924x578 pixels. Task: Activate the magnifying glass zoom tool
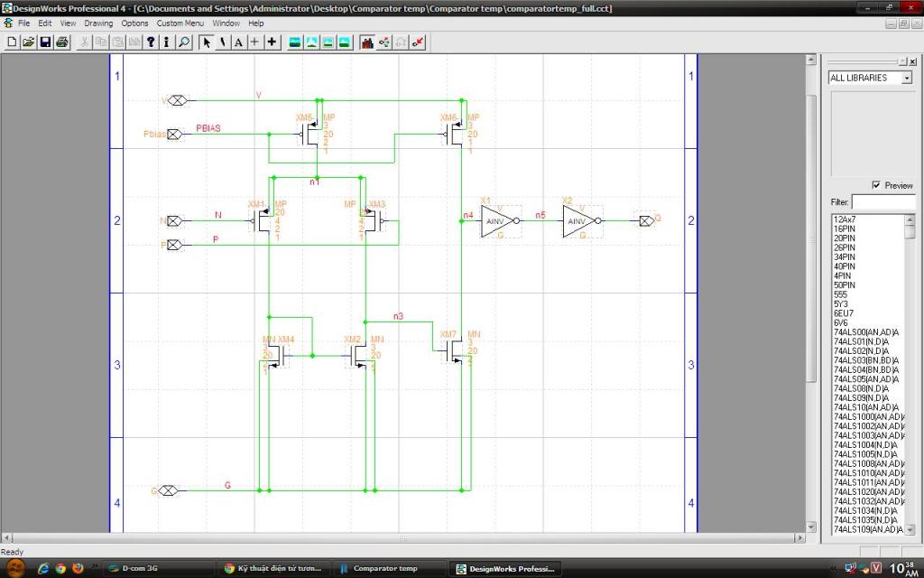(x=184, y=42)
